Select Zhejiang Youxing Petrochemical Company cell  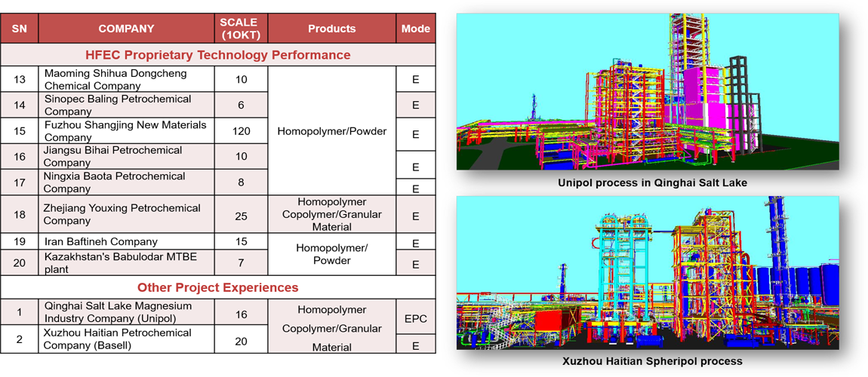[x=126, y=214]
